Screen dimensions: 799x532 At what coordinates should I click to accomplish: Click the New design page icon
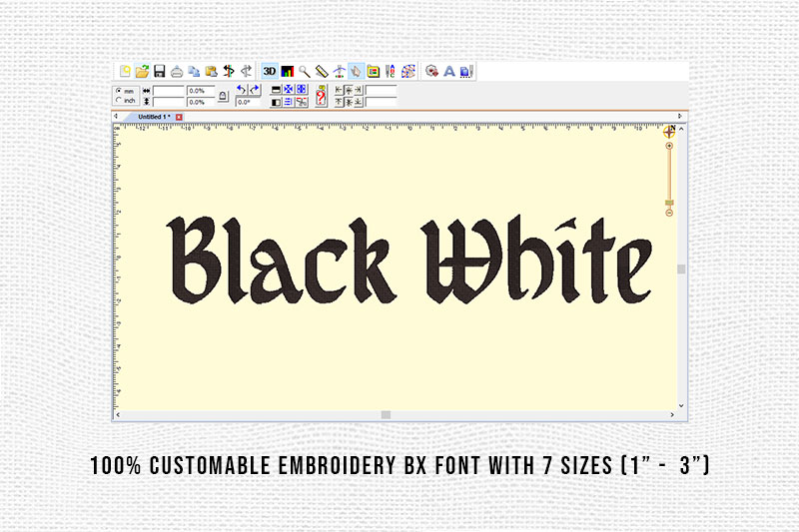pyautogui.click(x=126, y=71)
